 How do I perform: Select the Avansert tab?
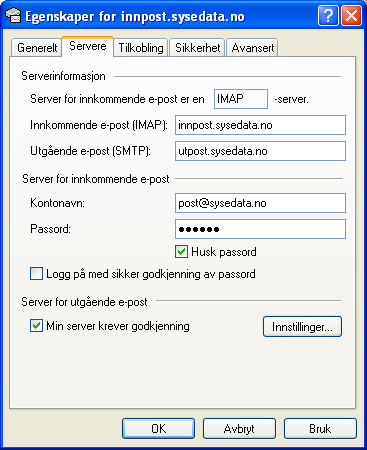(252, 48)
